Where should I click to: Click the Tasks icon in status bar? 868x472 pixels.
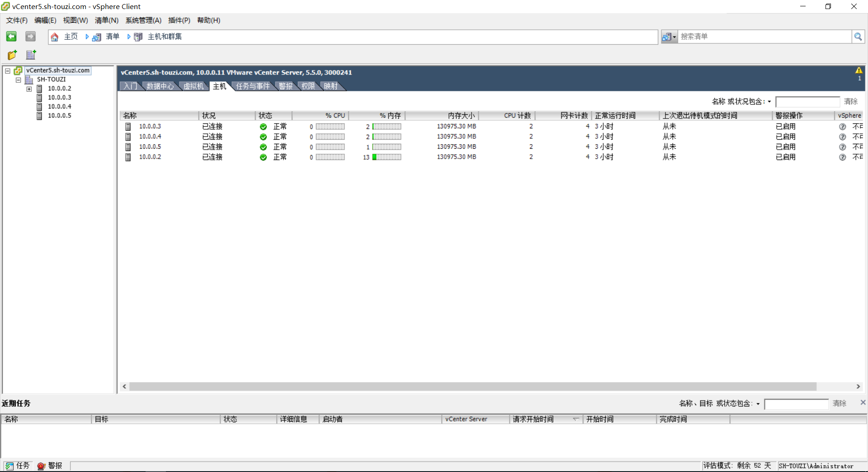click(x=9, y=466)
